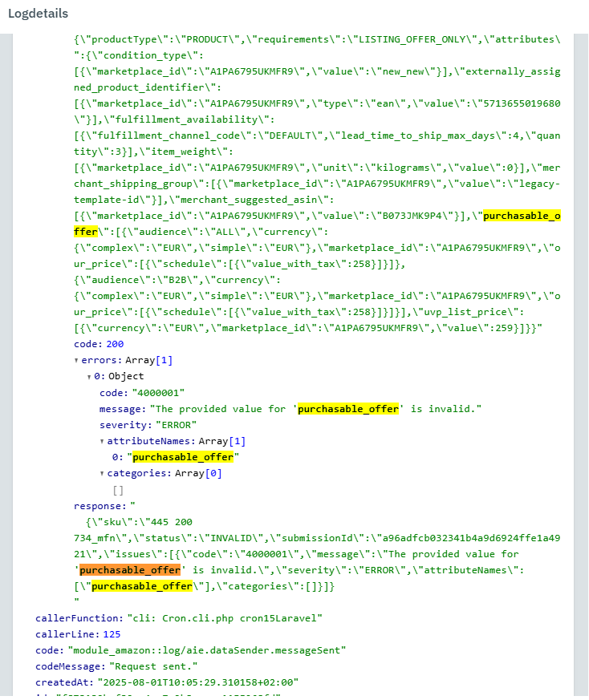Screen dimensions: 589x700
Task: Select the error code "4000001" value
Action: (x=156, y=393)
